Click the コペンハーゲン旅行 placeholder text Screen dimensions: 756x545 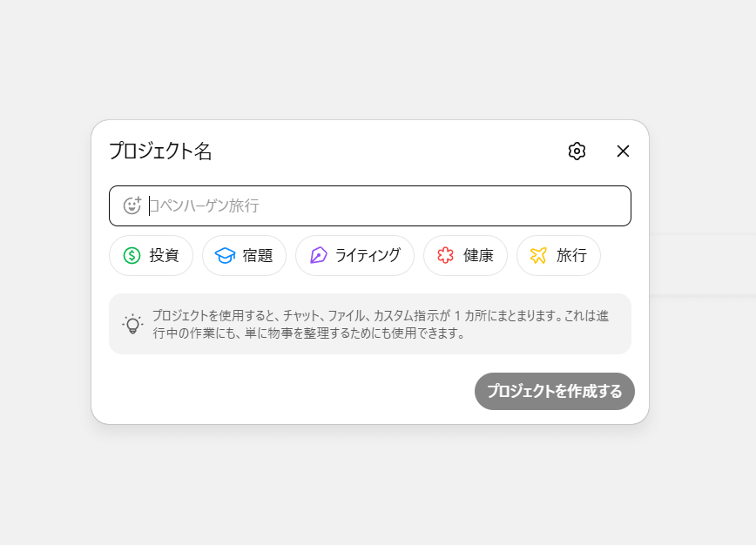[x=206, y=206]
